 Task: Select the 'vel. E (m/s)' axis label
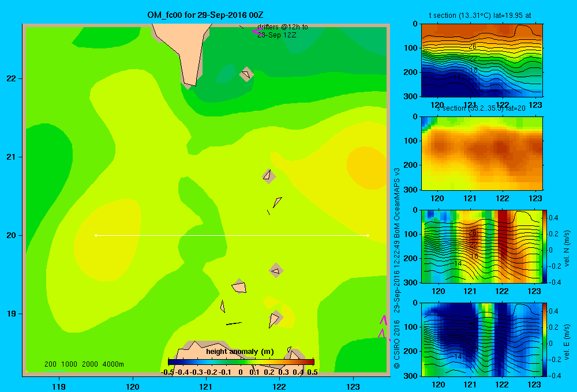567,341
